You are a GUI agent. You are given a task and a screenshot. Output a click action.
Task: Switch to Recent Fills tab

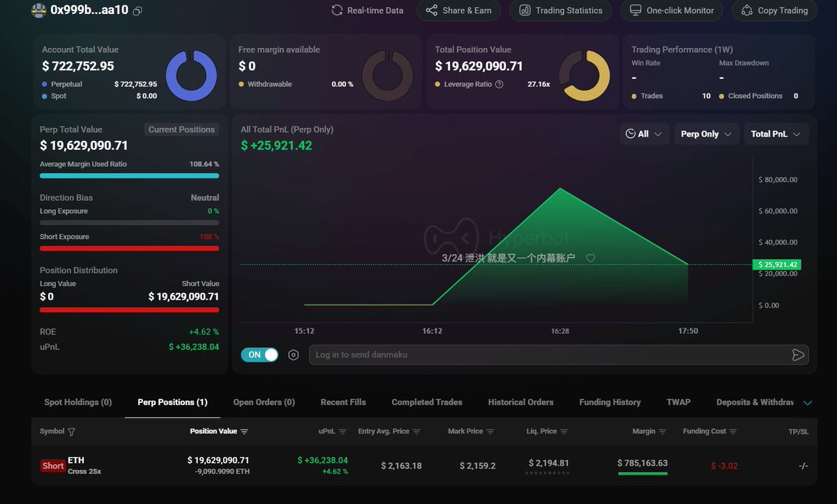point(343,402)
